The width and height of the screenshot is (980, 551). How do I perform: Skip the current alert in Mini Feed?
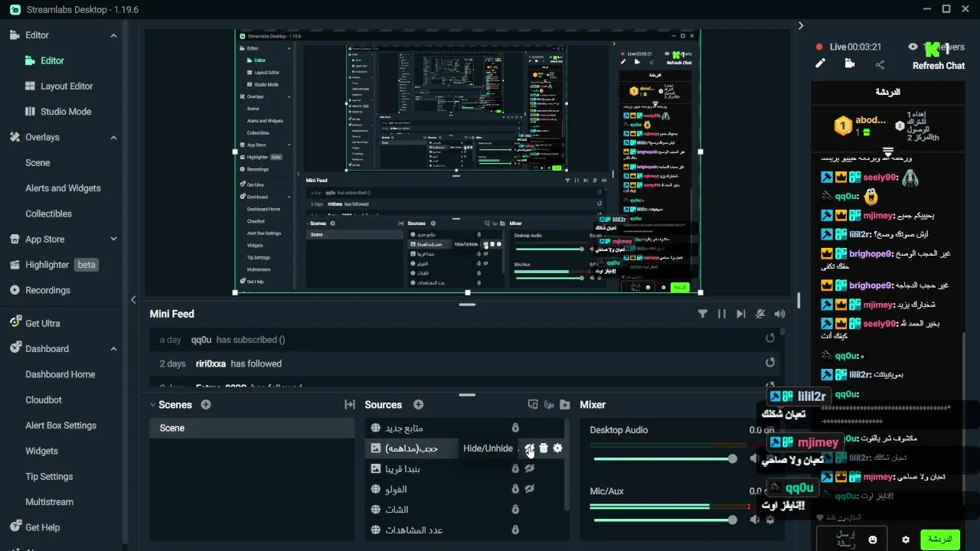point(740,314)
